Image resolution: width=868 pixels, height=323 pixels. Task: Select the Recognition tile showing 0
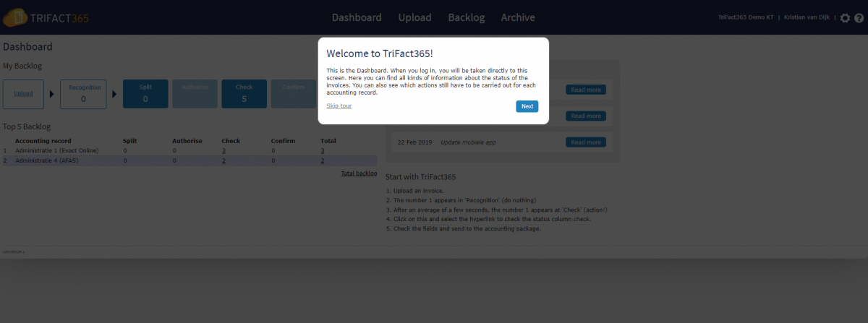83,94
